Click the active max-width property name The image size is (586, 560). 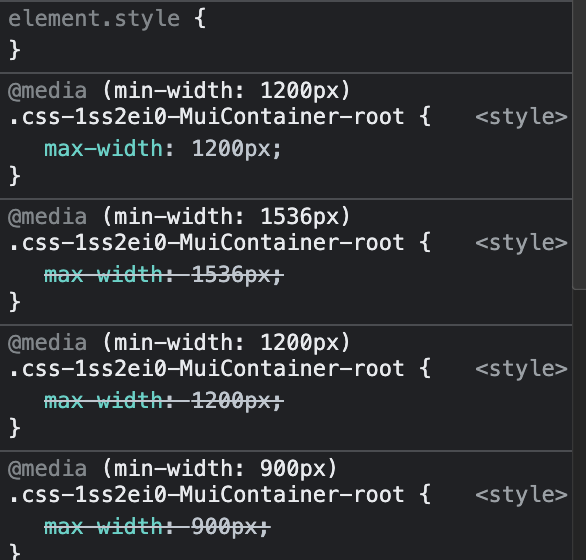(104, 148)
